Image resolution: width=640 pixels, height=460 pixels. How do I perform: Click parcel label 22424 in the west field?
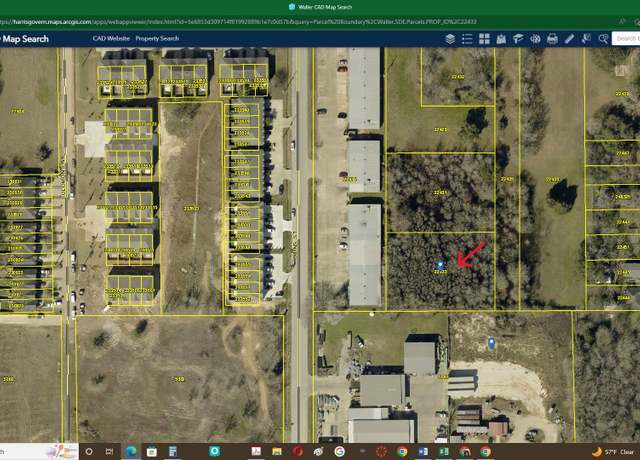click(18, 111)
